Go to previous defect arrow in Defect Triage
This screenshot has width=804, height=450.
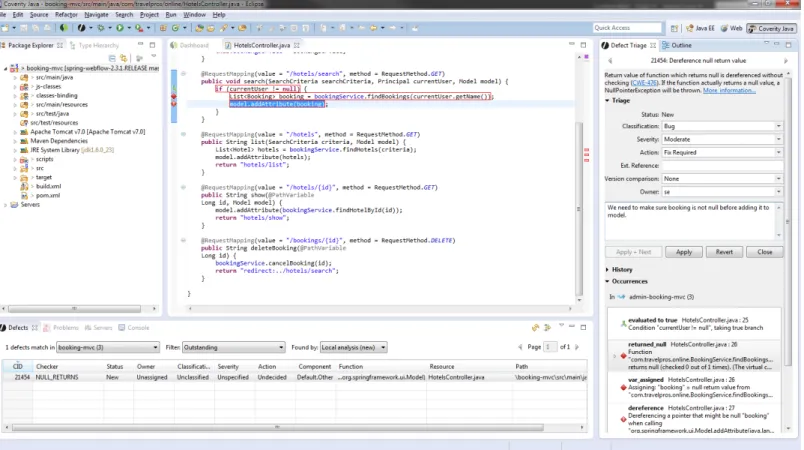click(610, 60)
